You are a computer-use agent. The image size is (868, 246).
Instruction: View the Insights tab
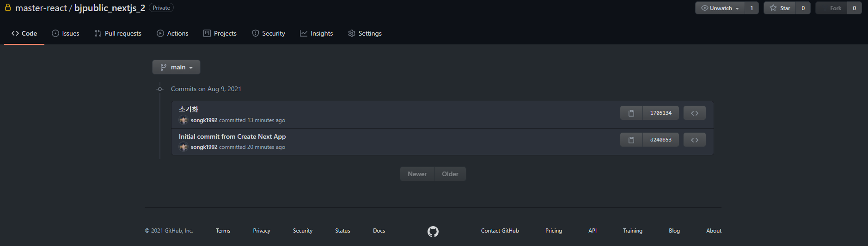tap(317, 33)
